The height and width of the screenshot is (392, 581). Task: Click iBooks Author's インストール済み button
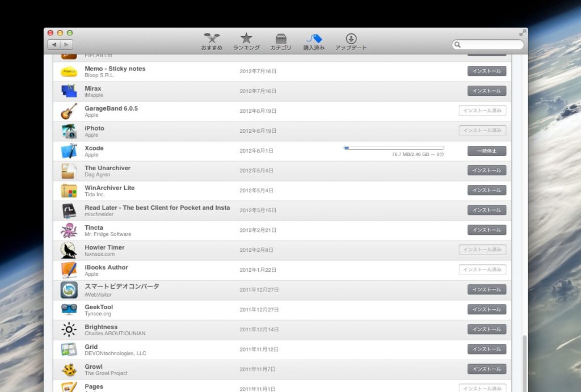coord(482,269)
